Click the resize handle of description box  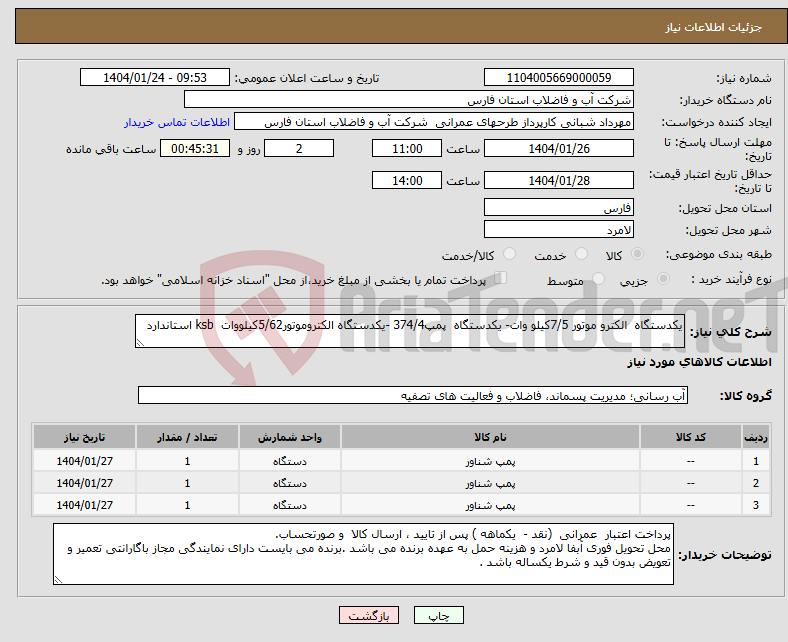pos(140,343)
